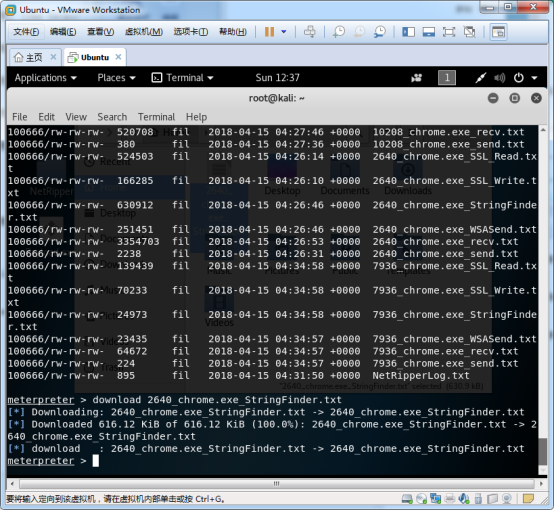This screenshot has height=510, width=554.
Task: Open the power options dropdown arrow beside pause
Action: pyautogui.click(x=283, y=32)
